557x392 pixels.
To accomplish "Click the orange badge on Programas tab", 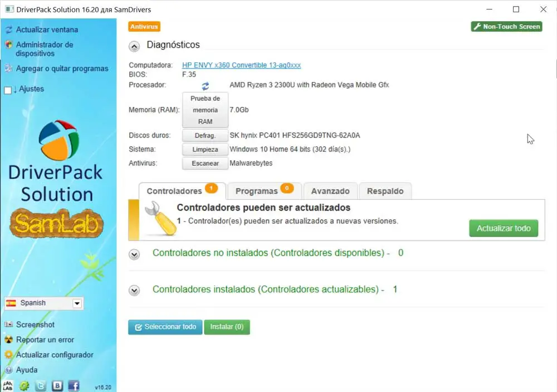I will click(x=287, y=188).
